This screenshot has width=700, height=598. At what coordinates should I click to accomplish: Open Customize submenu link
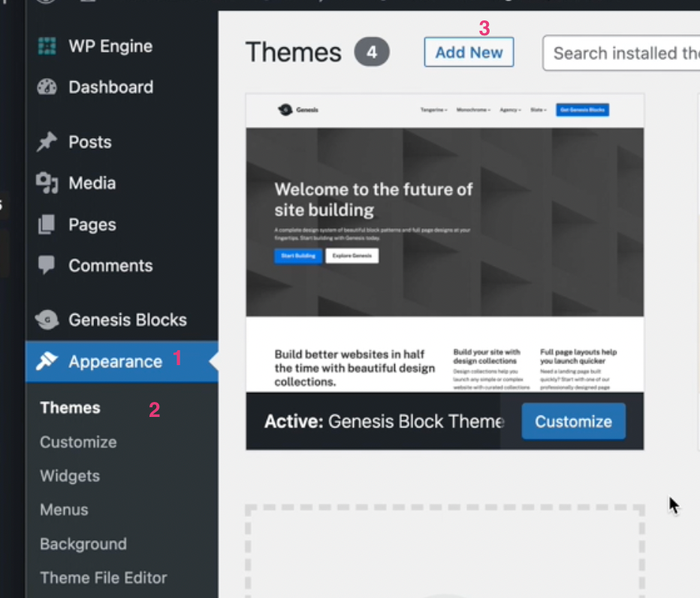click(78, 442)
